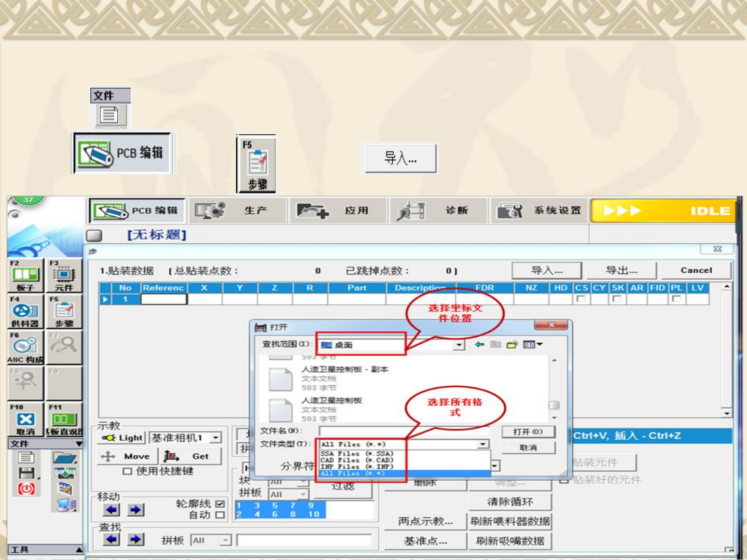This screenshot has height=560, width=747.
Task: Open the 基准相机1 camera dropdown
Action: point(216,438)
